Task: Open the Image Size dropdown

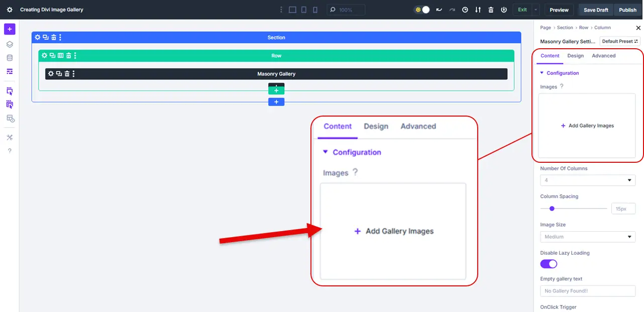Action: click(588, 237)
